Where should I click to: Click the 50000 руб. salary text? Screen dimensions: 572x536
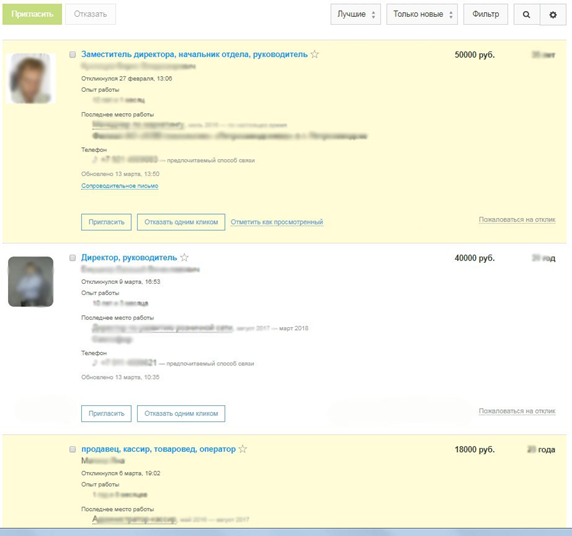coord(475,55)
